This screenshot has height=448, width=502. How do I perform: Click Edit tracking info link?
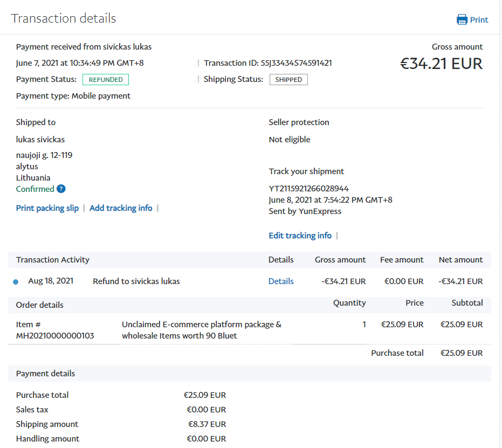(x=300, y=236)
